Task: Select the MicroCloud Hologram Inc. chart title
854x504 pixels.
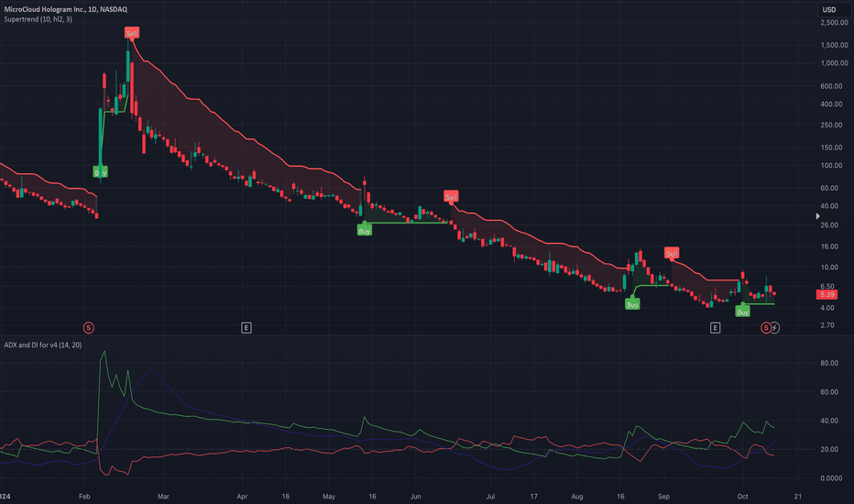Action: [65, 9]
